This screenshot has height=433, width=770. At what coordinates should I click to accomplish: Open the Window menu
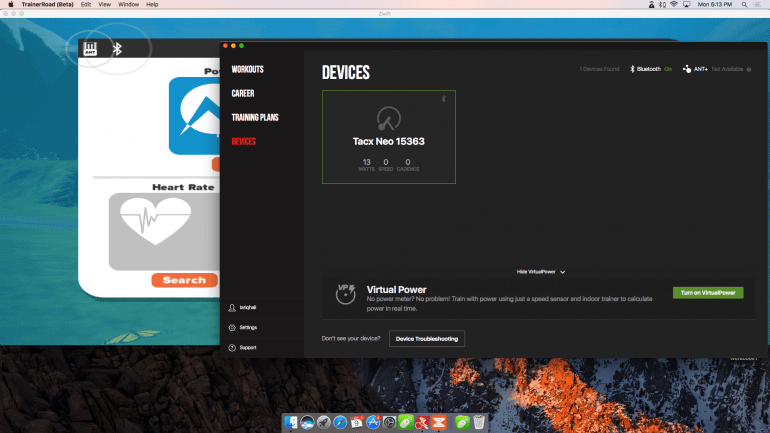tap(128, 4)
